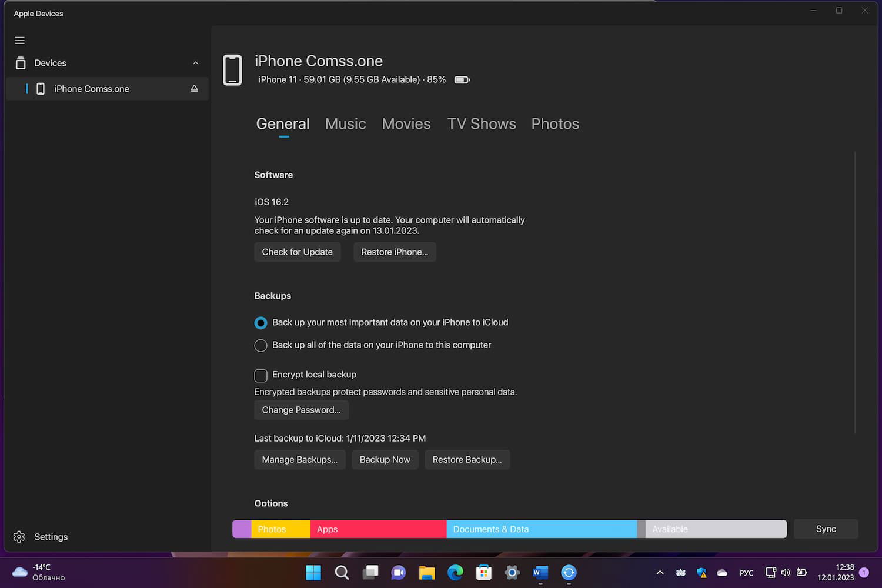Screen dimensions: 882x588
Task: Open the Windows Settings gear on the taskbar
Action: 512,572
